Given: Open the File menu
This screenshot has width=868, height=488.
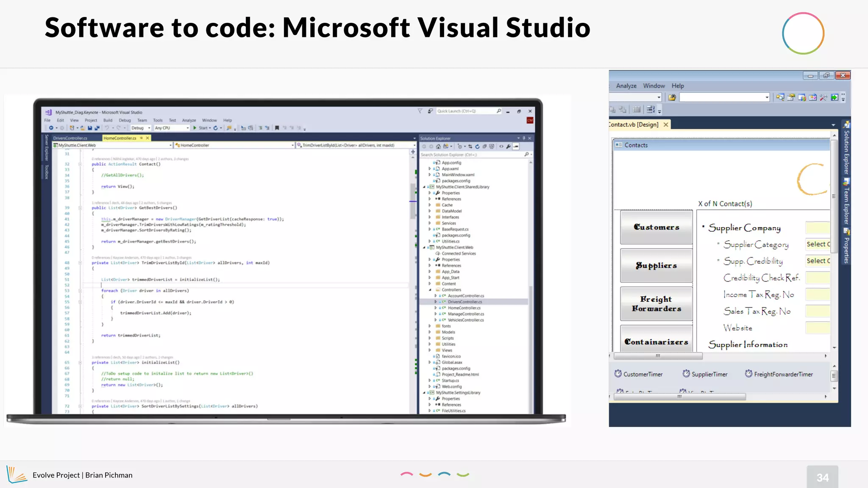Looking at the screenshot, I should coord(47,120).
